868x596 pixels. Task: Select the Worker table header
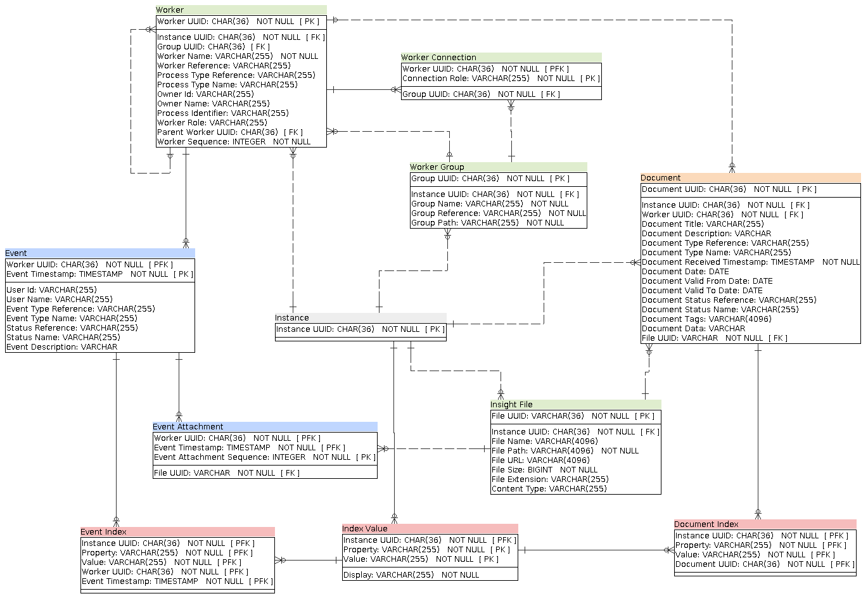point(171,10)
